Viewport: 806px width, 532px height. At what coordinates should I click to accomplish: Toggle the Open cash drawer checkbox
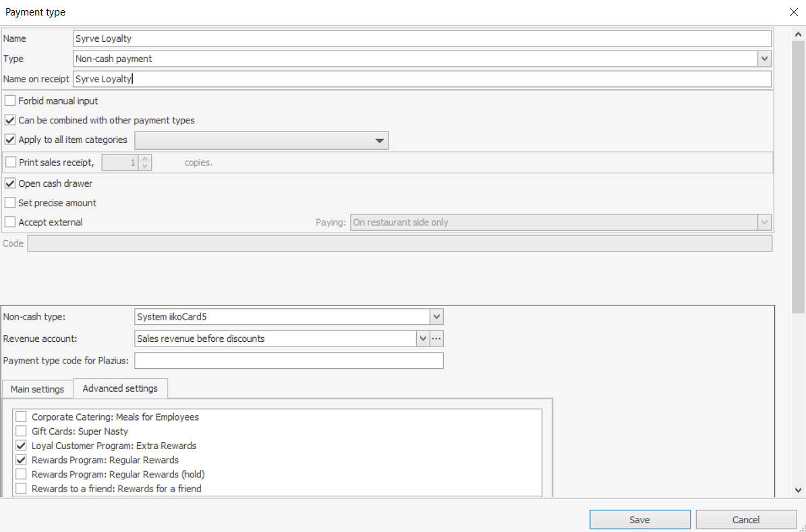10,183
